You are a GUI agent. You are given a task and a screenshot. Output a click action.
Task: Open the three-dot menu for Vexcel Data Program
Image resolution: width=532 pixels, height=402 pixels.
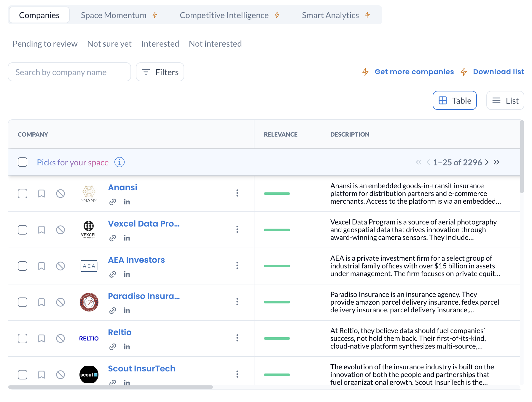[237, 229]
